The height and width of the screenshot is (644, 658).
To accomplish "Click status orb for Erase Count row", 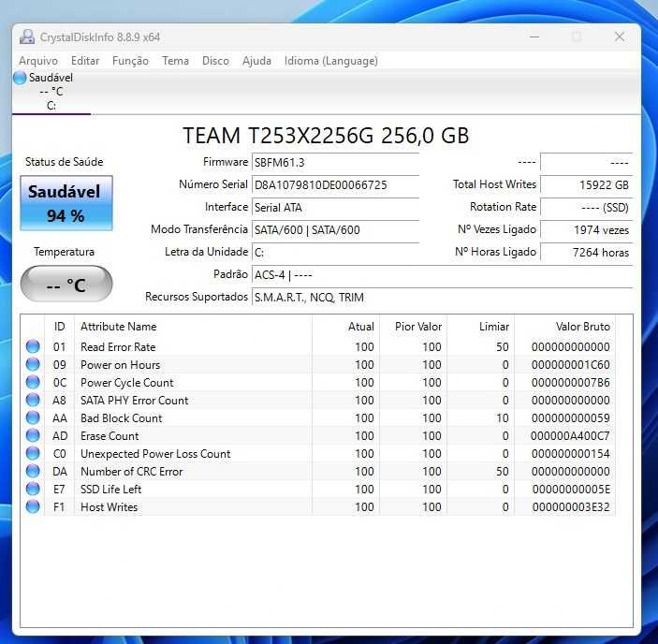I will click(33, 435).
